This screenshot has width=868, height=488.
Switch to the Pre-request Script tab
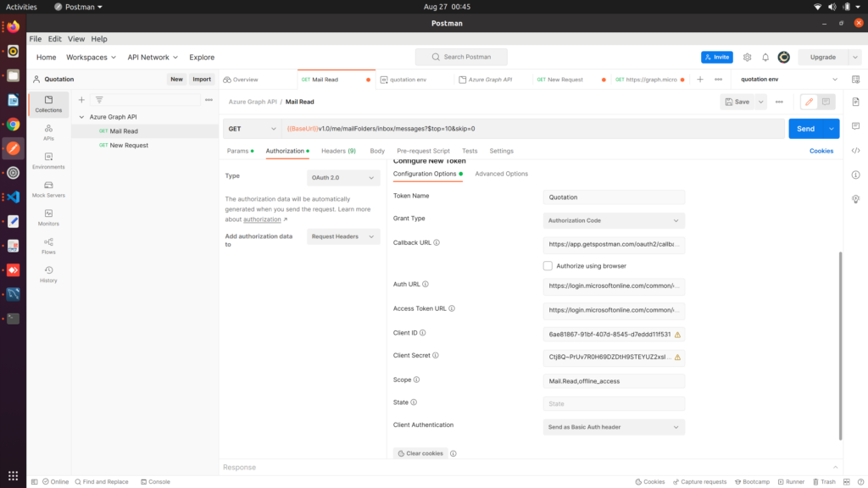coord(423,151)
